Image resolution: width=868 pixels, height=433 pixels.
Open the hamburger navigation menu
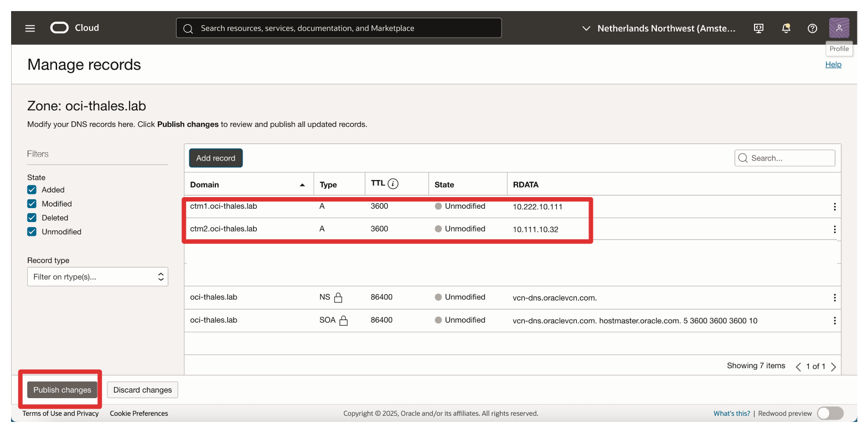[x=30, y=28]
